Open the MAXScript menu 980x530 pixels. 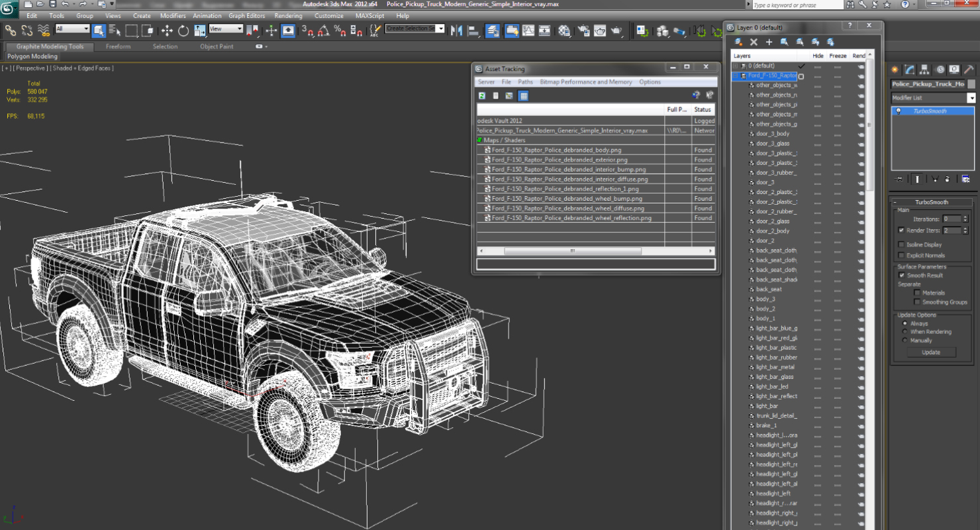369,16
